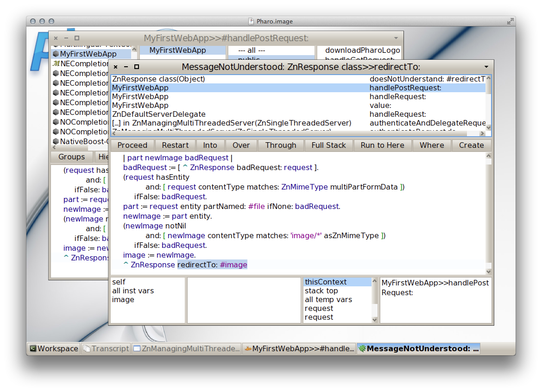Click the browser window's title bar
This screenshot has width=542, height=392.
tap(226, 38)
